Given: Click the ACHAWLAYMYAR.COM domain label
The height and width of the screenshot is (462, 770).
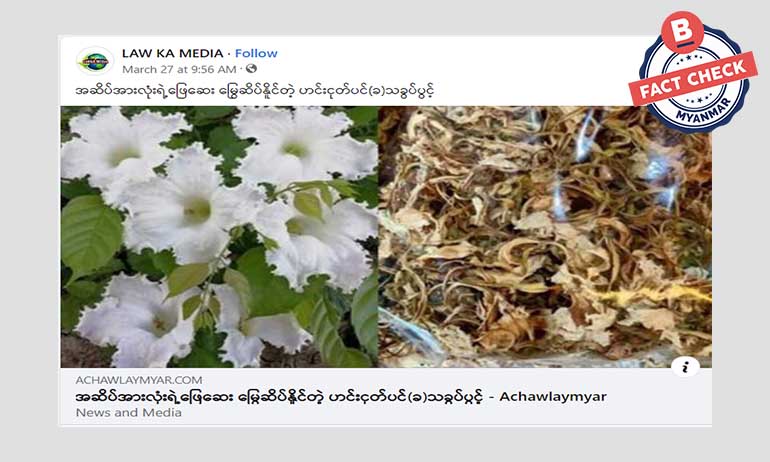Looking at the screenshot, I should coord(139,380).
